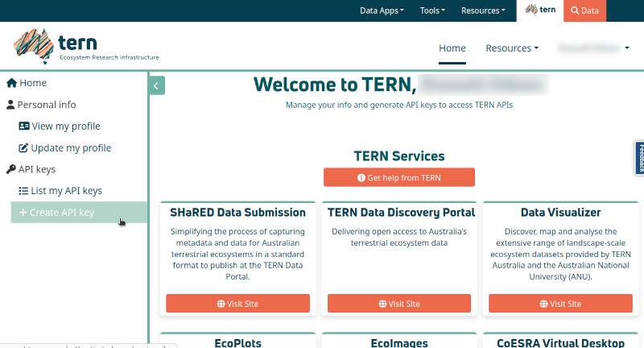Go to Home in the sidebar
This screenshot has height=348, width=644.
coord(27,83)
